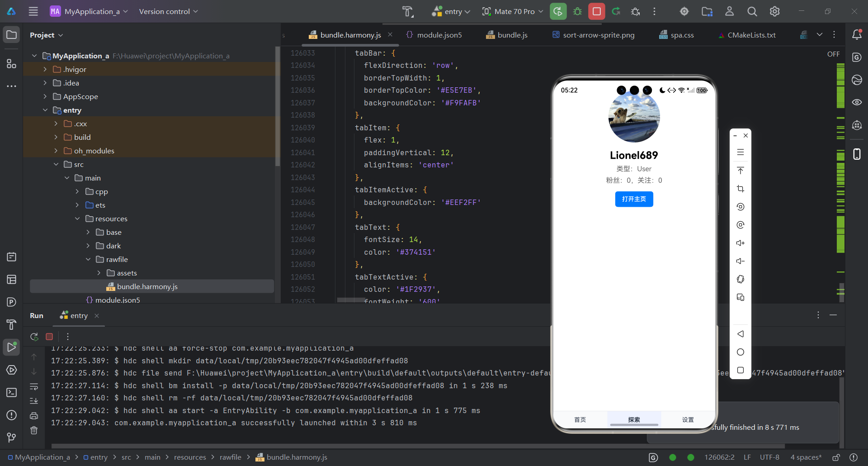Open the Mate 70 Pro device selector
The width and height of the screenshot is (868, 466).
pyautogui.click(x=512, y=11)
